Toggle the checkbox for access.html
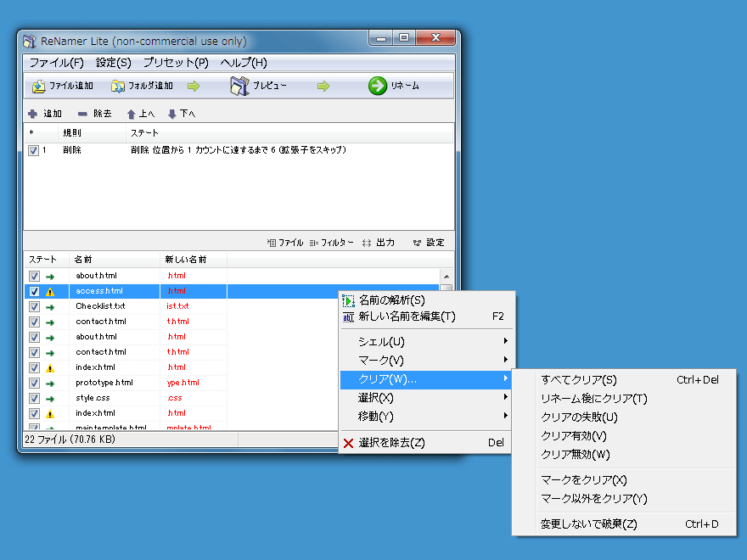Screen dimensions: 747x560 point(34,291)
